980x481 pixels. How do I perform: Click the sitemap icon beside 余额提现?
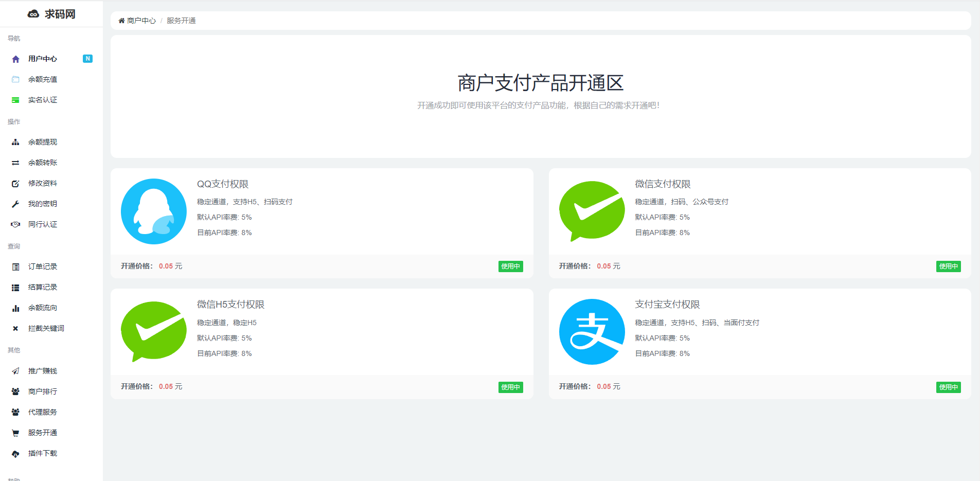click(15, 142)
